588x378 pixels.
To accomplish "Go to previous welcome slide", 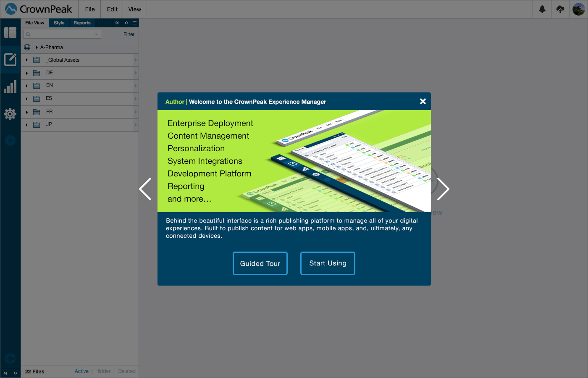I will [x=145, y=189].
